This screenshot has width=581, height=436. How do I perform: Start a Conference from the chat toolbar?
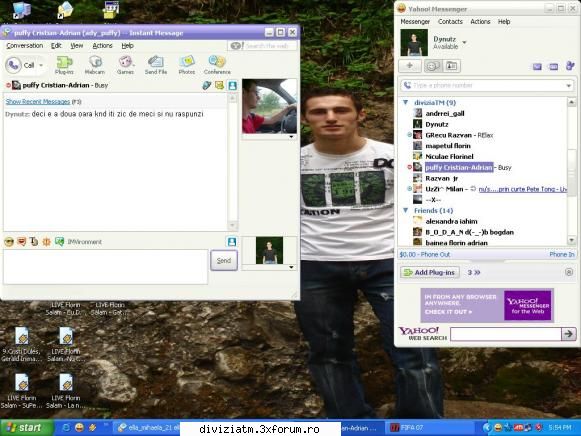tap(217, 65)
